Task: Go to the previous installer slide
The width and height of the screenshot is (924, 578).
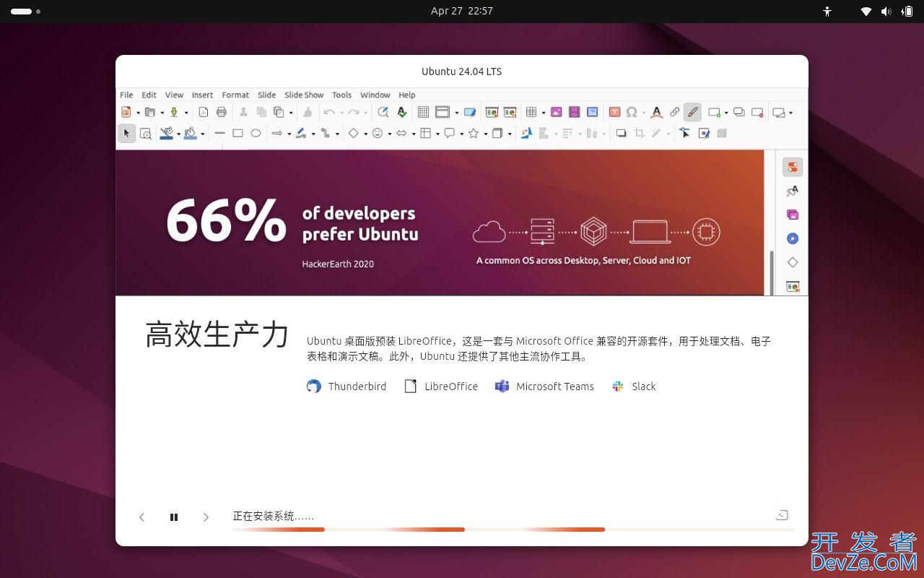Action: click(142, 517)
